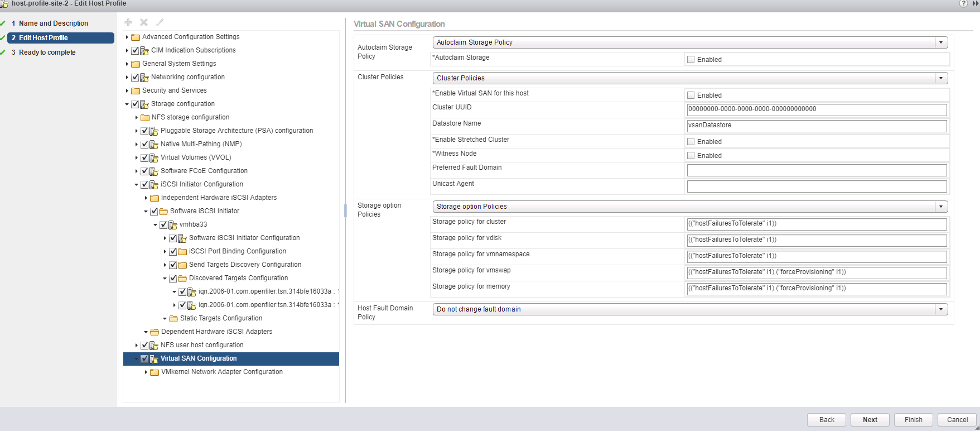Enable the Autoclaim Storage checkbox

(691, 60)
